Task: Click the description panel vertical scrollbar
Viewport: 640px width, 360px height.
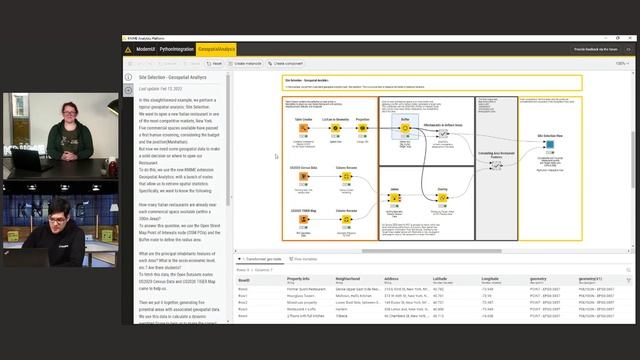Action: point(228,140)
